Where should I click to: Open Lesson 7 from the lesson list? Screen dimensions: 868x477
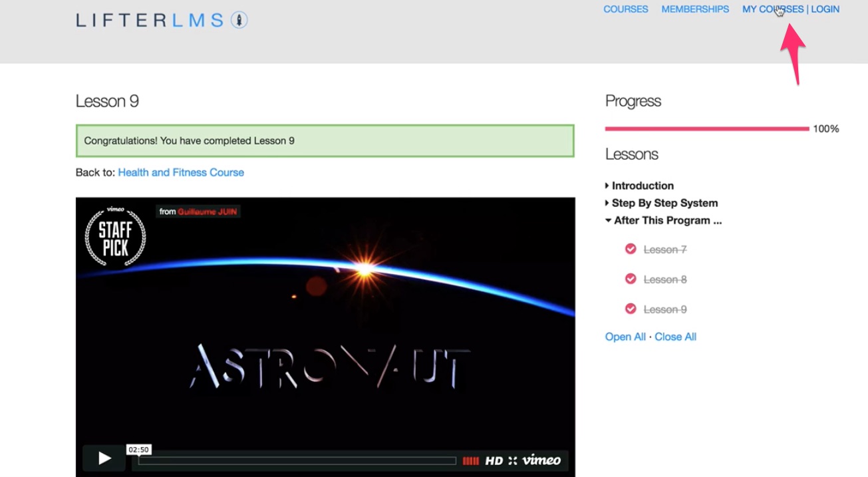point(665,249)
